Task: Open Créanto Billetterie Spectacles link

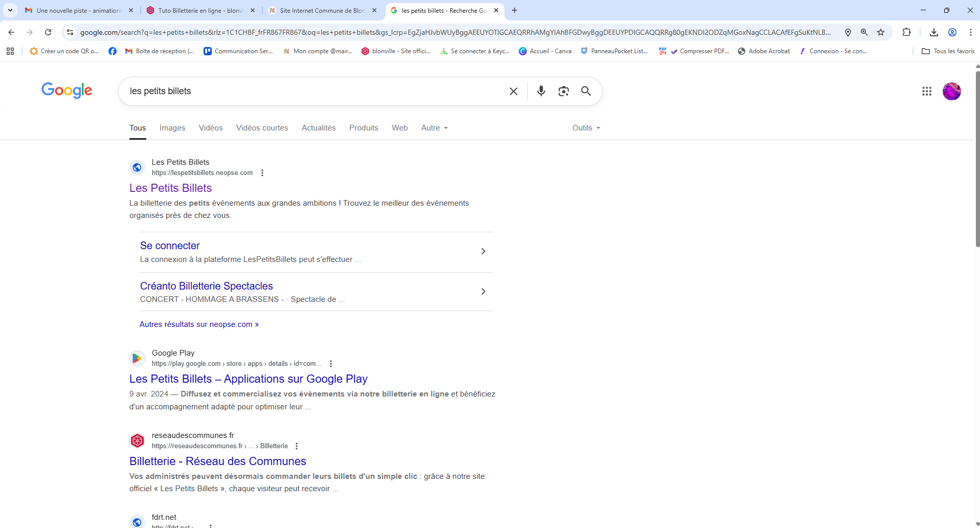Action: [207, 286]
